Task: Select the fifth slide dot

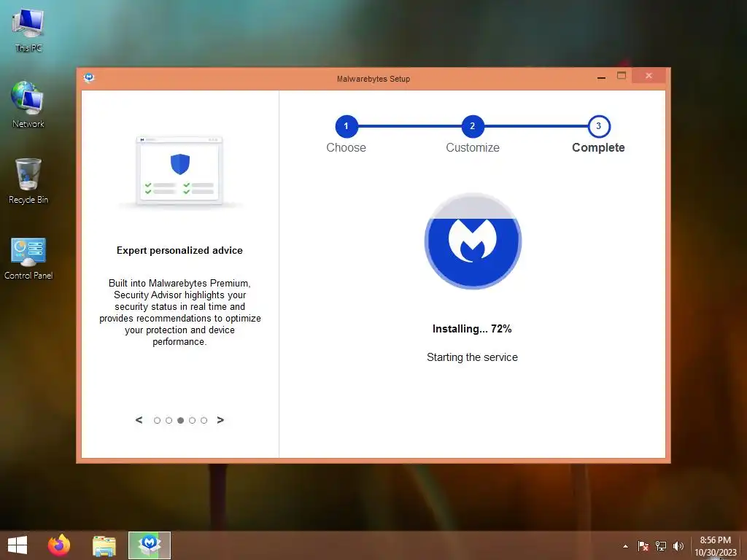Action: click(x=204, y=421)
